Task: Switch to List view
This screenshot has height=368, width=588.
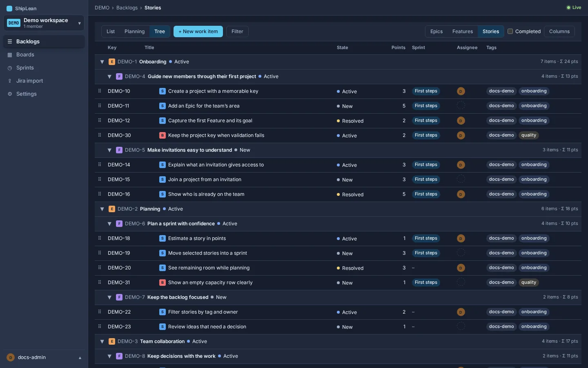Action: [x=111, y=31]
